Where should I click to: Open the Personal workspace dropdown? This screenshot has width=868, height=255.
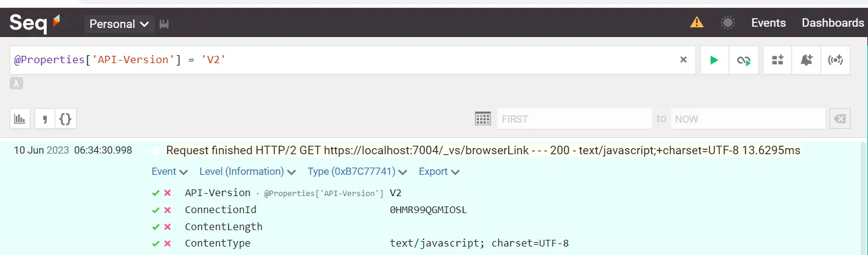[x=119, y=24]
